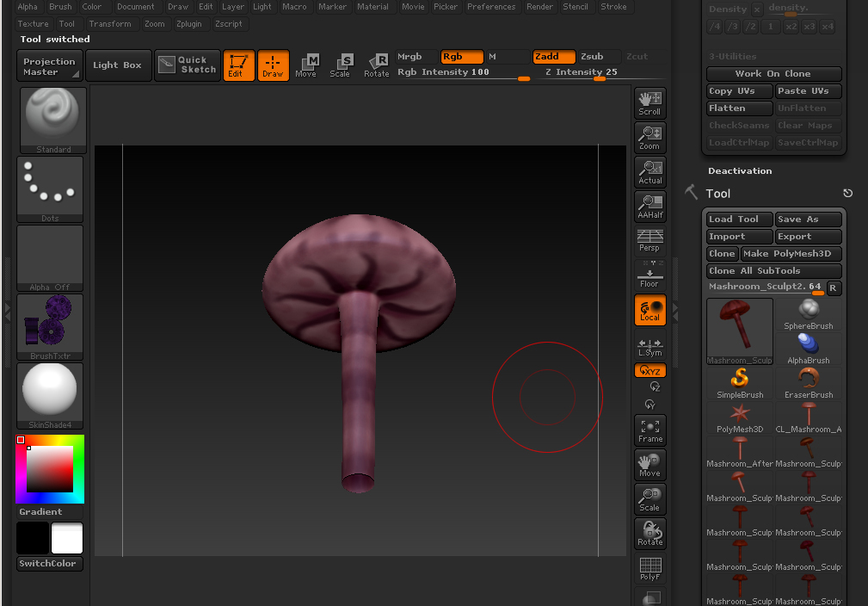Click the Scroll canvas navigation icon
Screen dimensions: 868x606
coord(649,103)
